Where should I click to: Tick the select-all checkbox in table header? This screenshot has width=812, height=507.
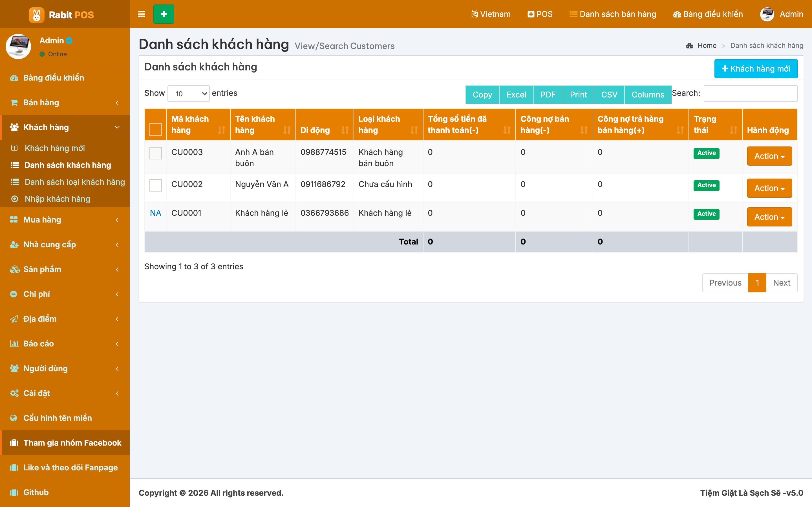pyautogui.click(x=156, y=130)
